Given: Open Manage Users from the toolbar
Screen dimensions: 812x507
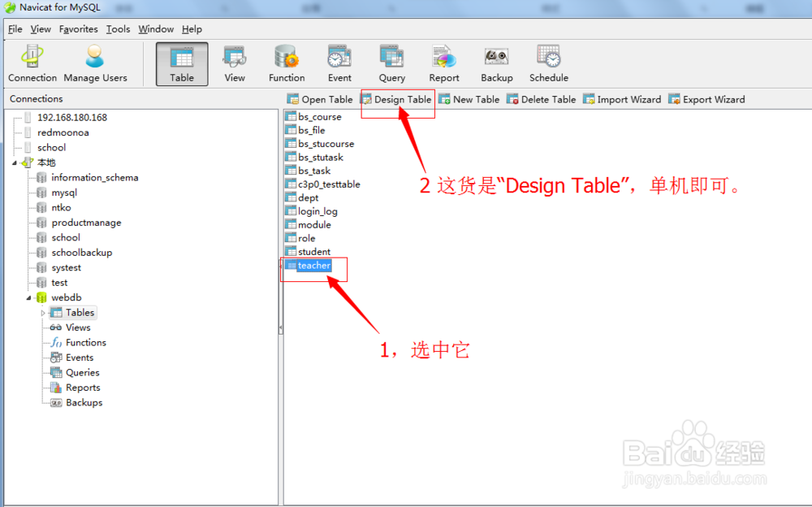Looking at the screenshot, I should click(x=95, y=63).
